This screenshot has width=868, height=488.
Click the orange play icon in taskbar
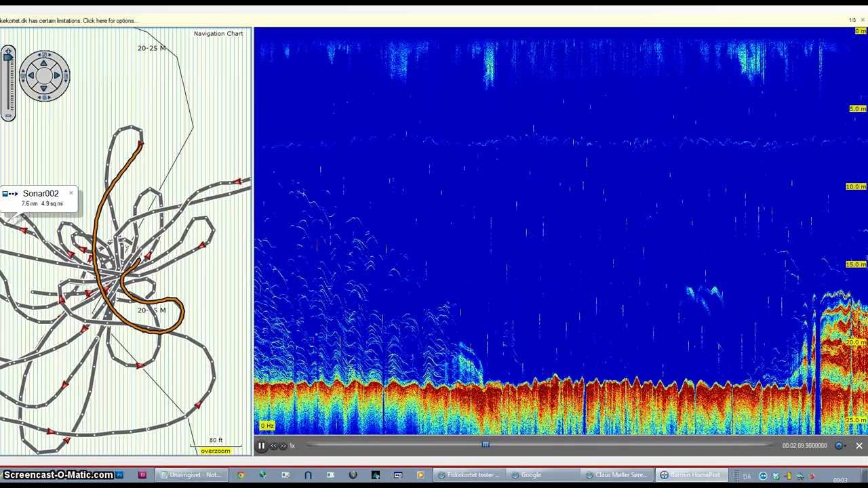pos(420,475)
